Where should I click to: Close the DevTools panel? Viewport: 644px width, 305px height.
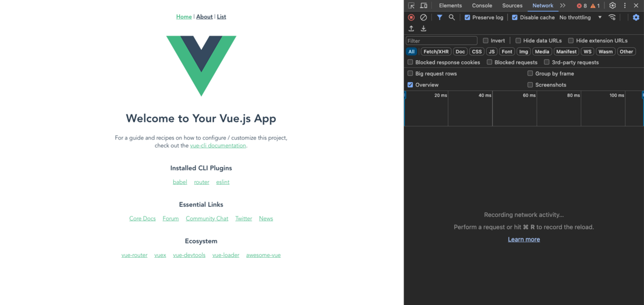pyautogui.click(x=636, y=5)
